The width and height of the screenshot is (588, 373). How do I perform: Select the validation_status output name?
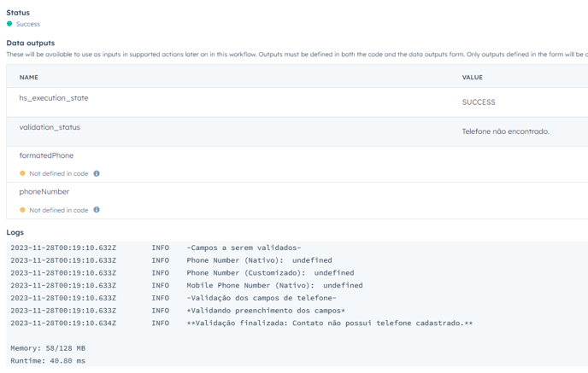[50, 127]
